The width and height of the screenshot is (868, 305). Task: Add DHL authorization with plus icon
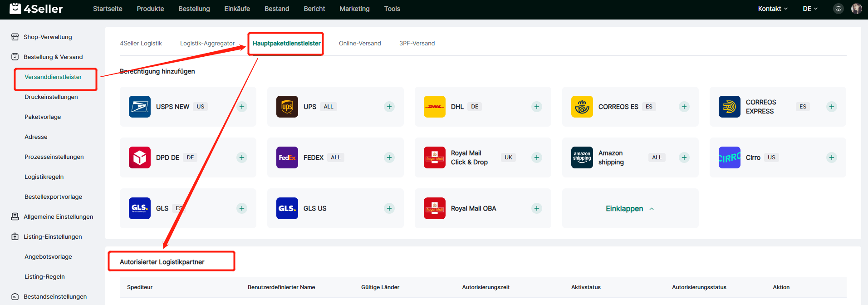click(537, 107)
